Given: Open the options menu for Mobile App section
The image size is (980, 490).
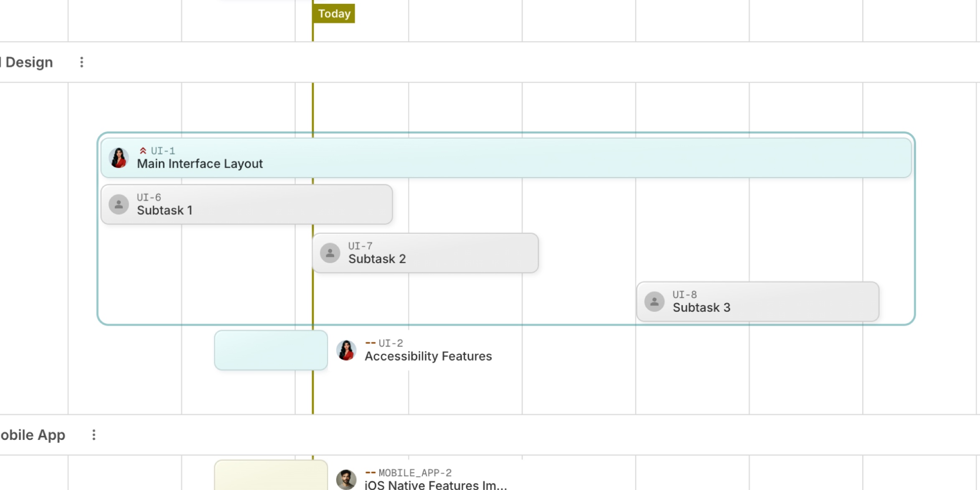Looking at the screenshot, I should 94,434.
